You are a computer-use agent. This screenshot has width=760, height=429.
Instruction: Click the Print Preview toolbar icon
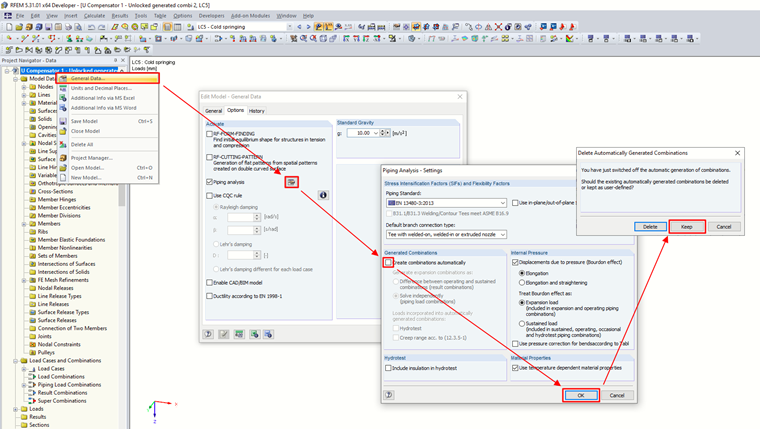[x=78, y=27]
